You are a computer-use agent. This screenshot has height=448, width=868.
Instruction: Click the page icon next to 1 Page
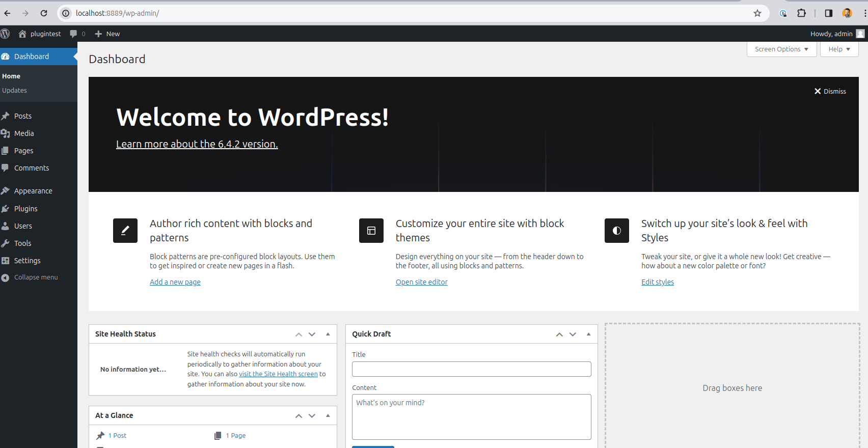218,436
